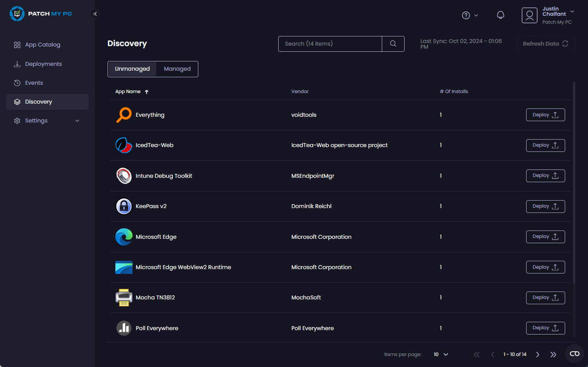Viewport: 588px width, 367px height.
Task: Click the Microsoft Edge app icon
Action: click(124, 237)
